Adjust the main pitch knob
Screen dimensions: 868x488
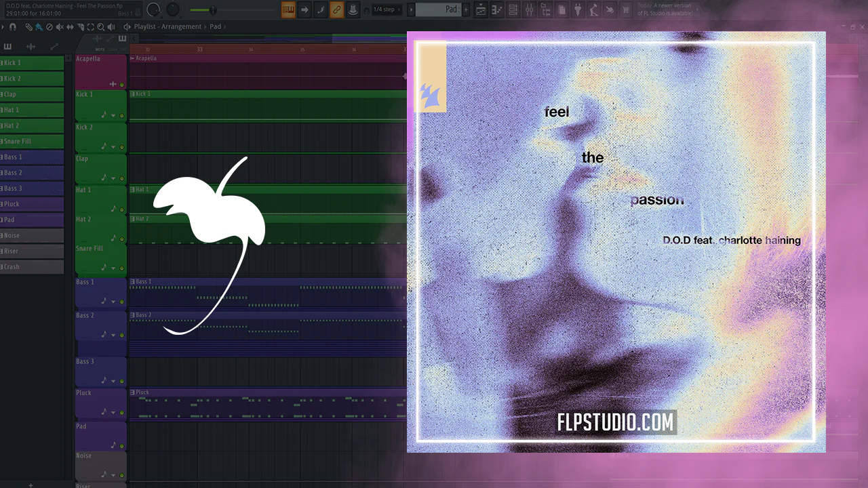(x=173, y=9)
